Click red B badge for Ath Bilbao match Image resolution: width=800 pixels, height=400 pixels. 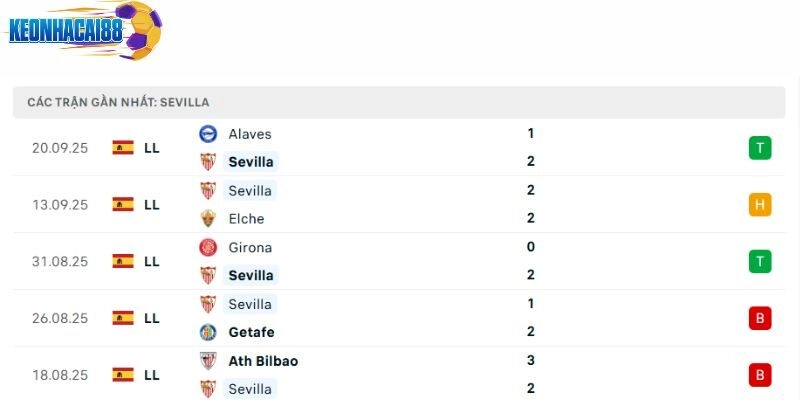tap(760, 375)
